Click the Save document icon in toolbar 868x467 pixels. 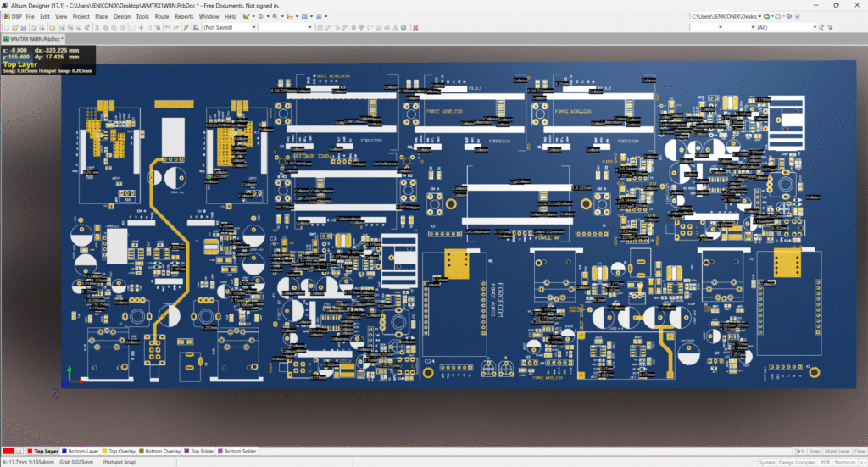25,27
